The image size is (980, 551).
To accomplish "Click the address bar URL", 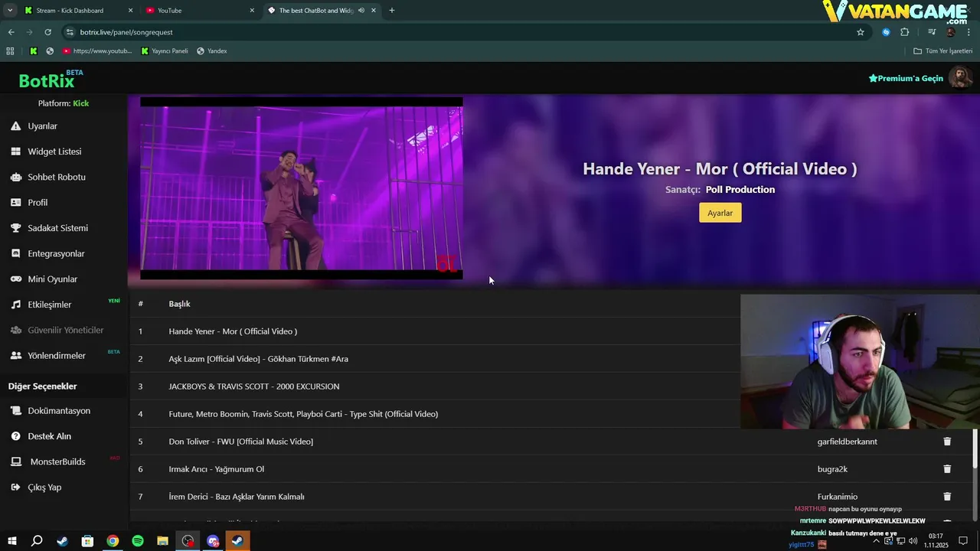I will point(126,32).
